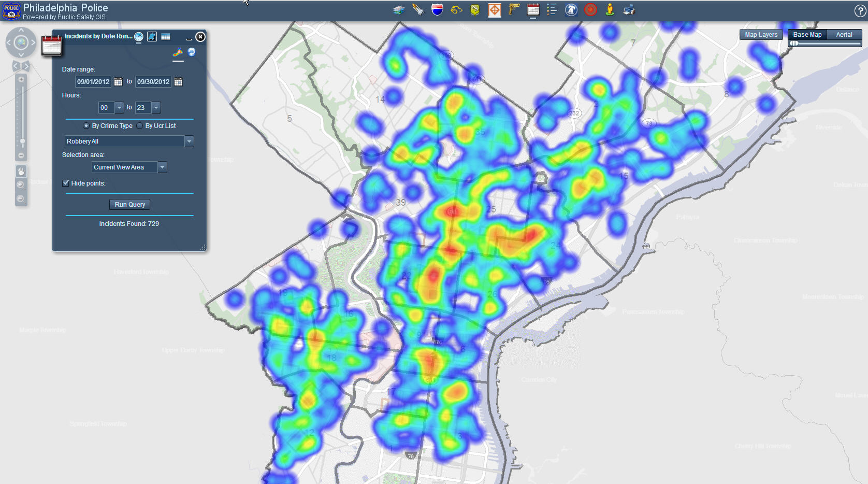
Task: Expand the Robbery All crime type dropdown
Action: tap(189, 141)
